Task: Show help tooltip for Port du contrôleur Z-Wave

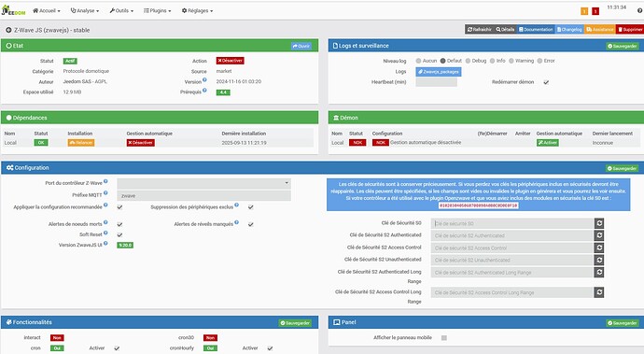Action: pyautogui.click(x=105, y=181)
